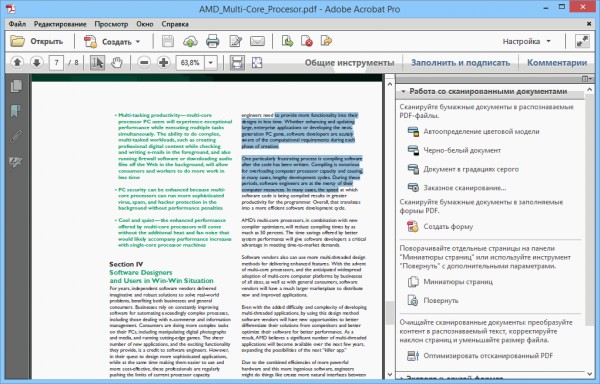The height and width of the screenshot is (384, 600).
Task: Go to previous page arrow
Action: click(x=17, y=62)
